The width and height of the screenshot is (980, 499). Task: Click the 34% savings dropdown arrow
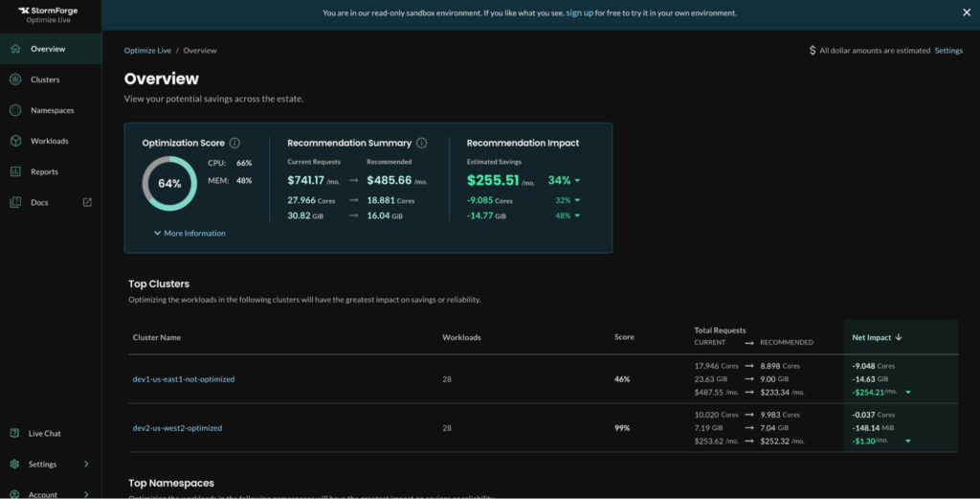point(577,181)
